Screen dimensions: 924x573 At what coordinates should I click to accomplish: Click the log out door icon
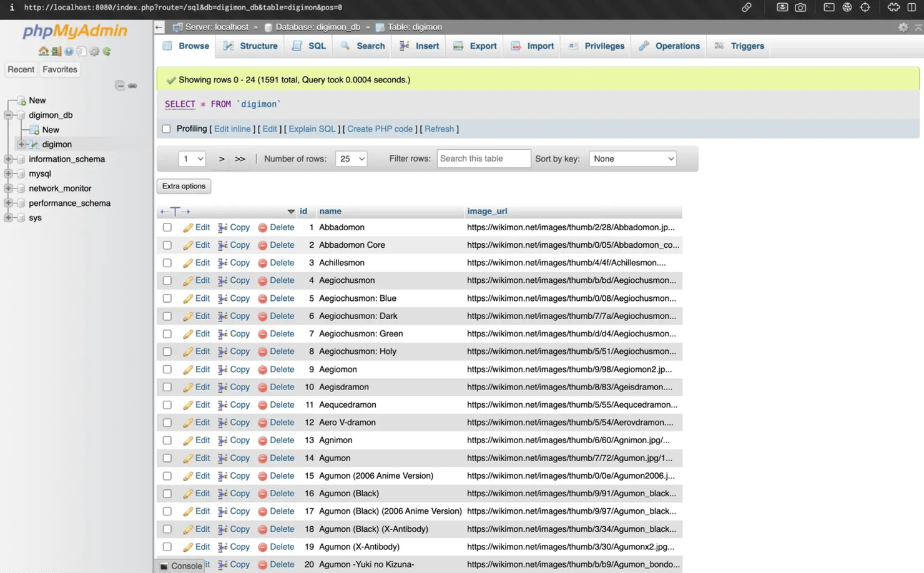pyautogui.click(x=56, y=51)
